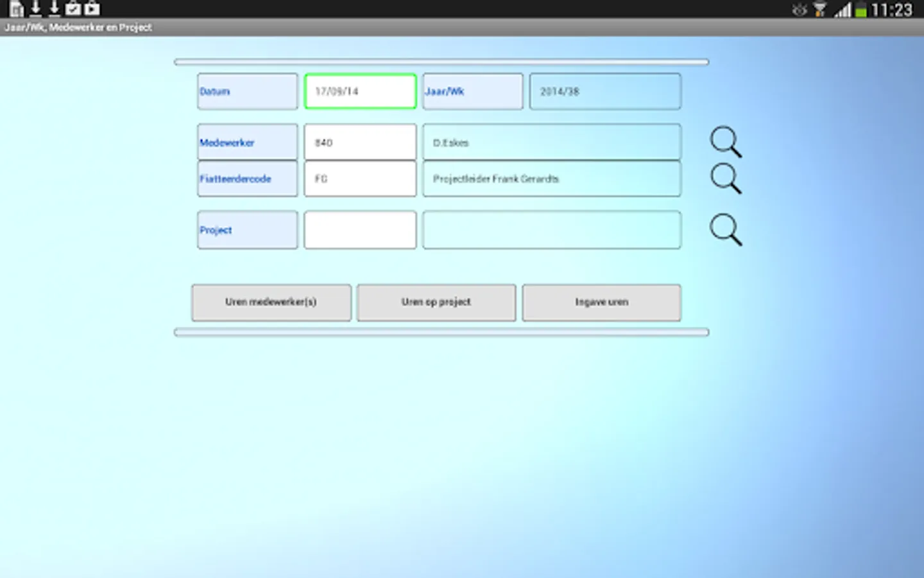Screen dimensions: 924x578
Task: Click the Ingave uren button
Action: 601,302
